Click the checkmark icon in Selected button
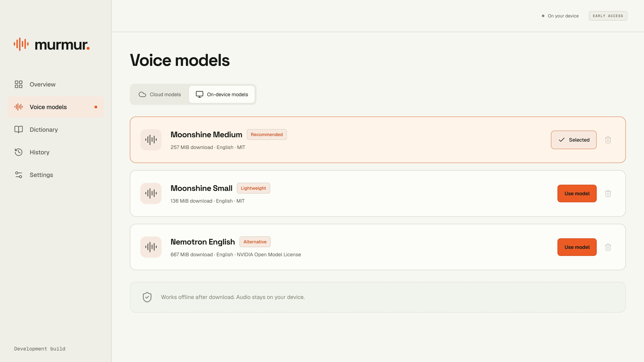Image resolution: width=644 pixels, height=362 pixels. pos(562,140)
